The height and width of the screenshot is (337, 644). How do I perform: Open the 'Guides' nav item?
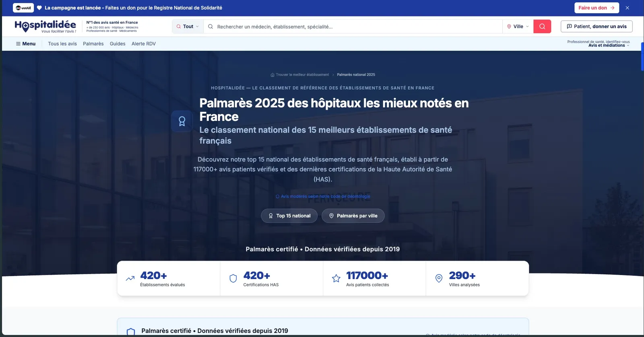118,44
